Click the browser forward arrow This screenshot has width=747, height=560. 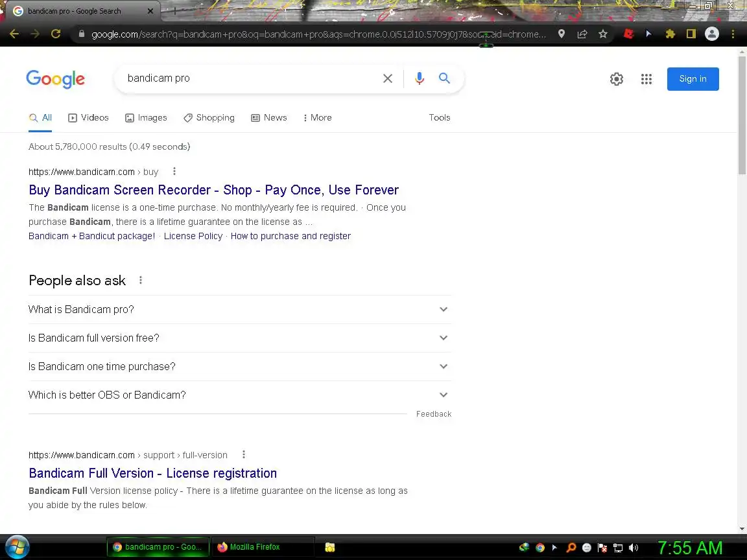[35, 34]
